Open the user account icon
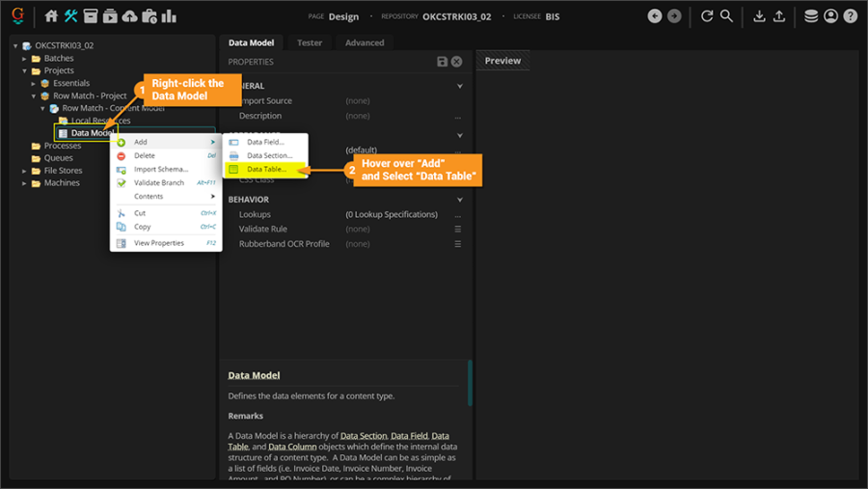Image resolution: width=868 pixels, height=489 pixels. point(831,16)
